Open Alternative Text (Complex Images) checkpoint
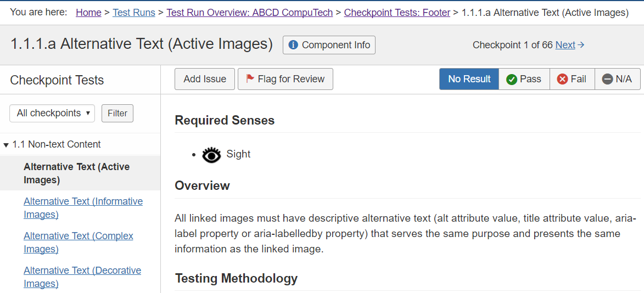Image resolution: width=644 pixels, height=293 pixels. 79,242
